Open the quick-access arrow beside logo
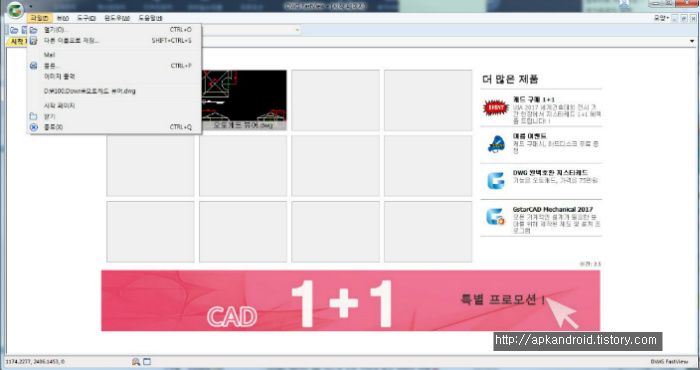 tap(30, 6)
